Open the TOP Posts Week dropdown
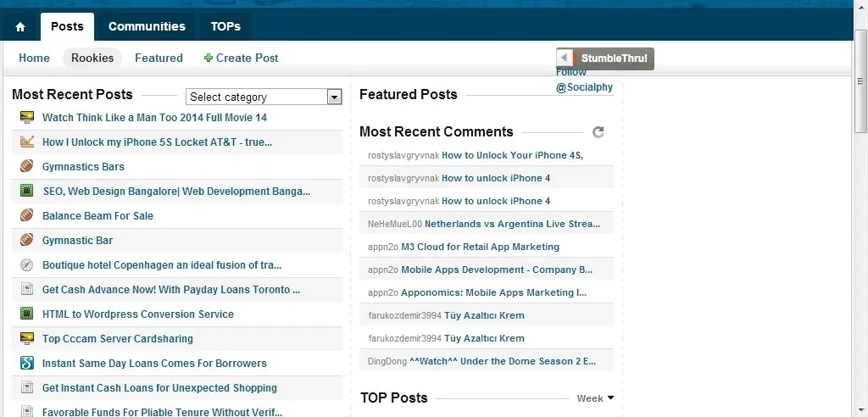The height and width of the screenshot is (417, 868). coord(596,398)
